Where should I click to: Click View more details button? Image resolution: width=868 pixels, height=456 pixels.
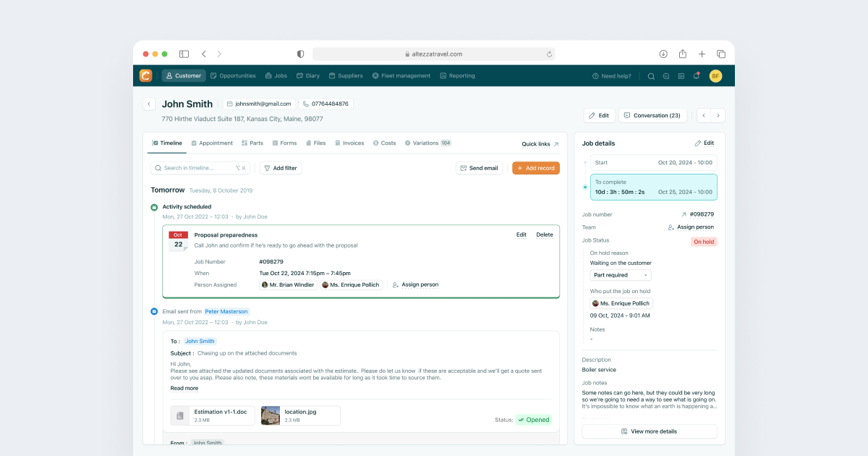click(x=650, y=431)
